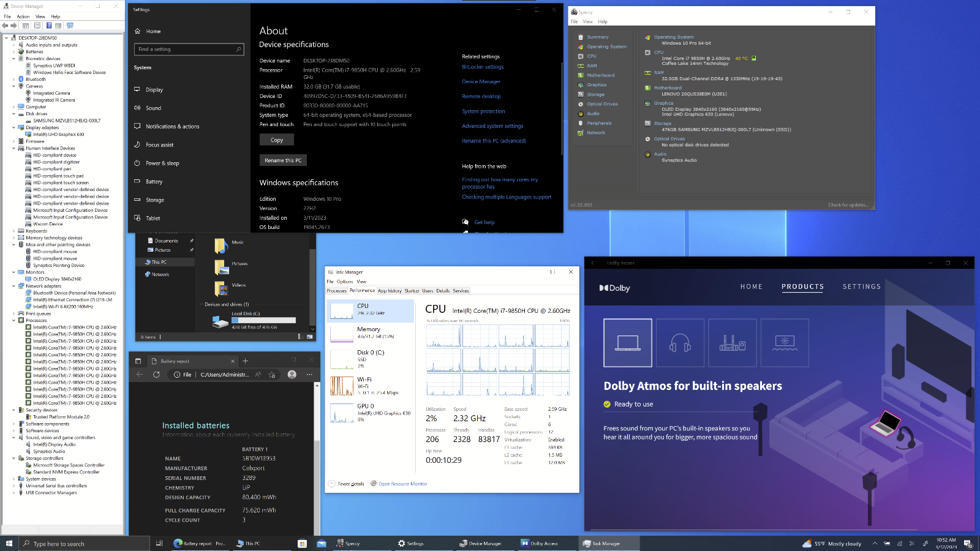Select Trusted Platform Module 2.0 in Device Manager
980x551 pixels.
(x=61, y=417)
